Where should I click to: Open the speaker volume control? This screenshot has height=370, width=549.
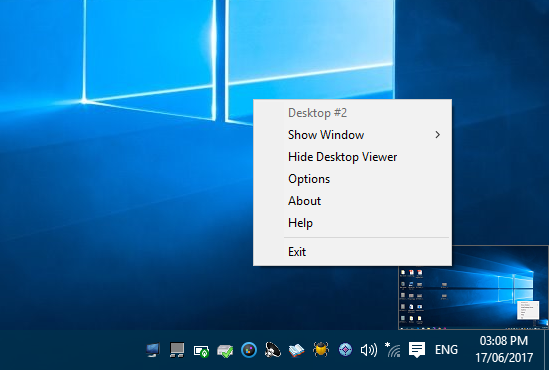(369, 350)
